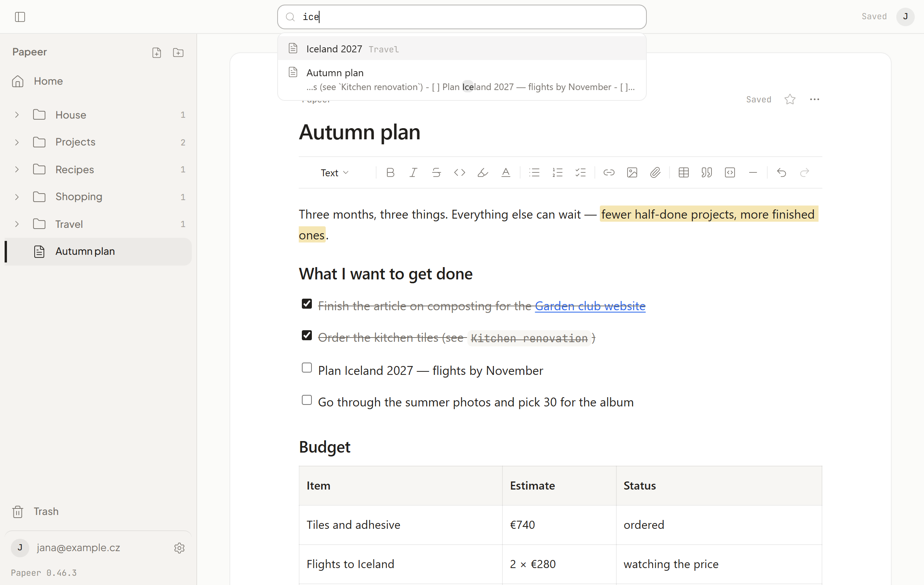Create a new note icon
Image resolution: width=924 pixels, height=585 pixels.
coord(157,53)
